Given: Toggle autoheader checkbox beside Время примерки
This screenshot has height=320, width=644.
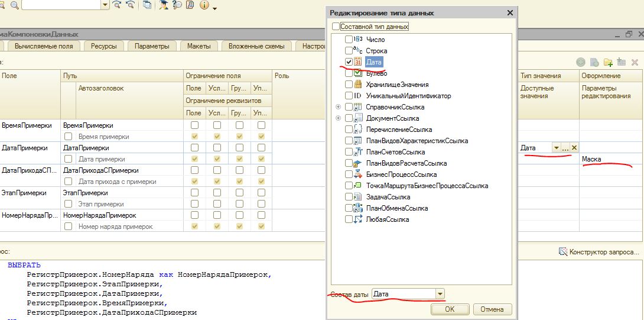Looking at the screenshot, I should pos(69,136).
